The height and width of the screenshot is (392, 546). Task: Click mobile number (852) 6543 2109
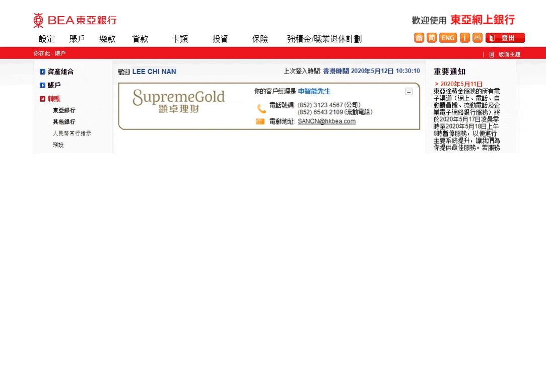(320, 112)
